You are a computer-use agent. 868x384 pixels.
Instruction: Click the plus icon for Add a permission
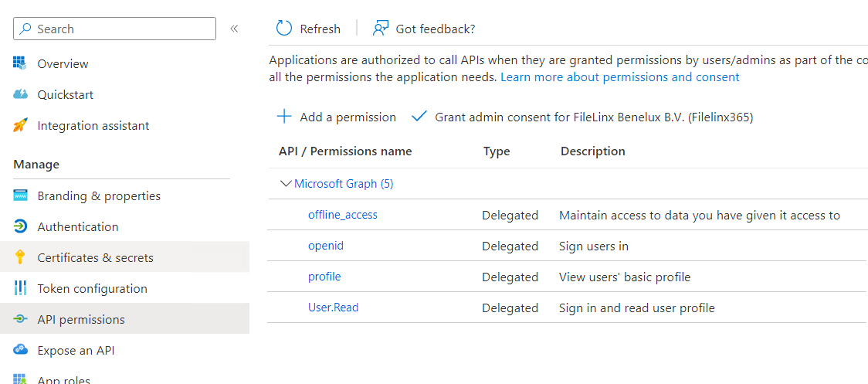pos(284,117)
